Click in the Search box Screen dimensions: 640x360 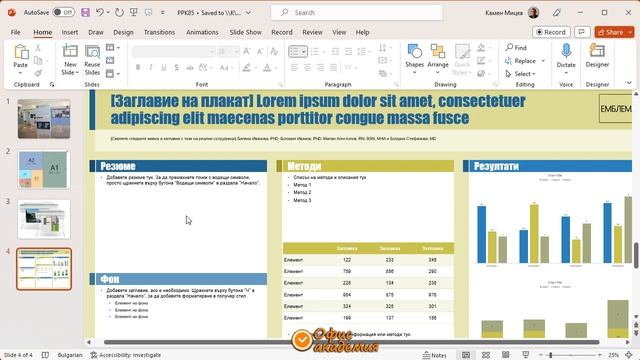click(357, 13)
